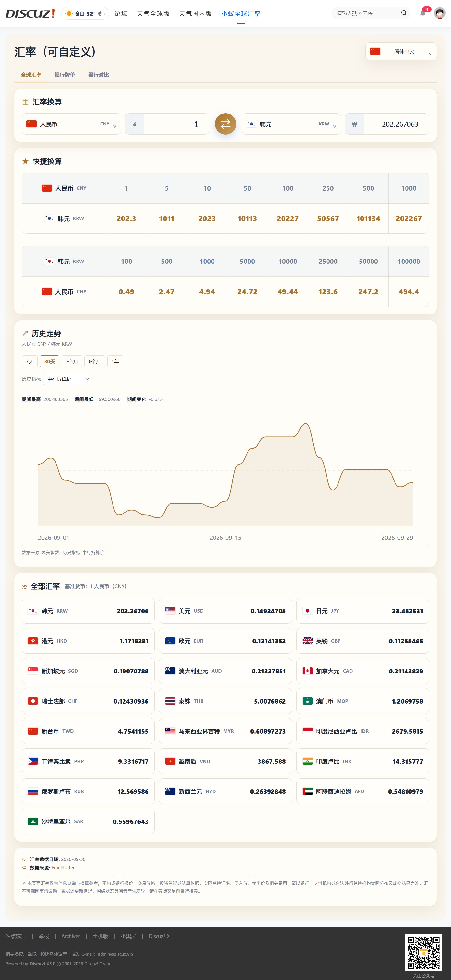Select the 1年 history range
Screen dimensions: 451x980
tap(115, 361)
